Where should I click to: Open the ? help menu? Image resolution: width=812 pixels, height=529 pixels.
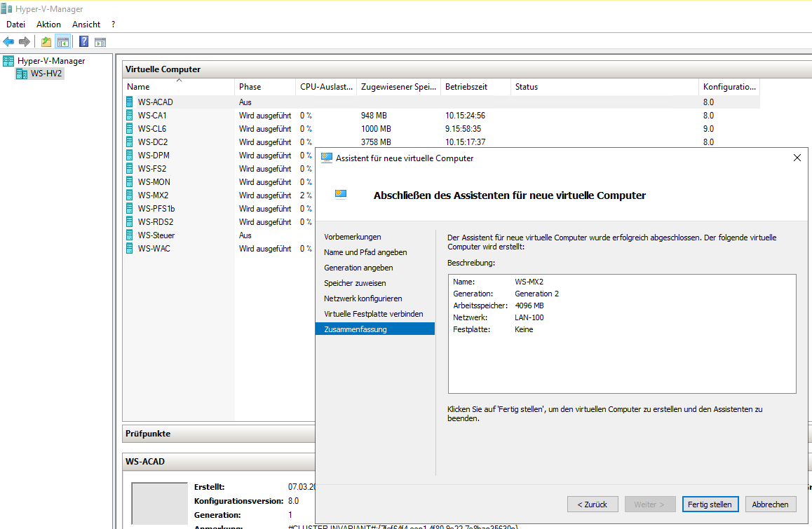(113, 25)
